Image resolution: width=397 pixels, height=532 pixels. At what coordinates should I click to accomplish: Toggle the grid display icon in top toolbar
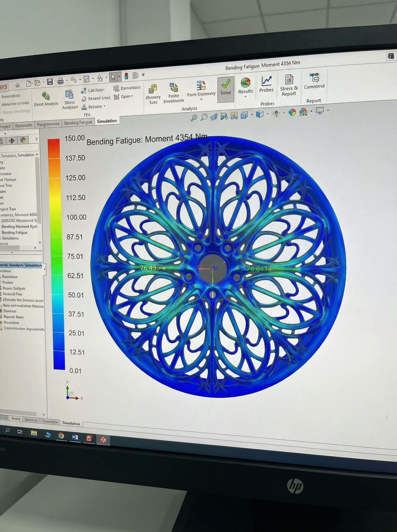tap(135, 76)
